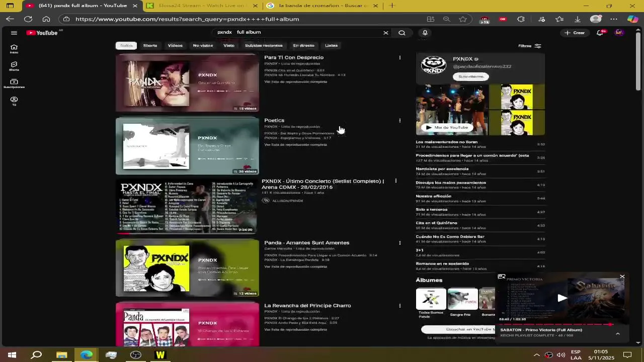This screenshot has width=644, height=362.
Task: Open the Poetics playlist thumbnail
Action: 187,146
